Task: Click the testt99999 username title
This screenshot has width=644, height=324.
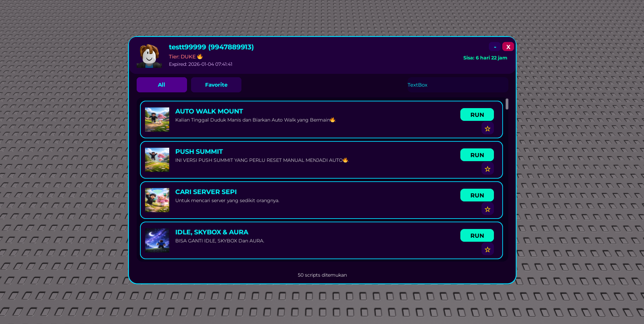Action: coord(211,47)
